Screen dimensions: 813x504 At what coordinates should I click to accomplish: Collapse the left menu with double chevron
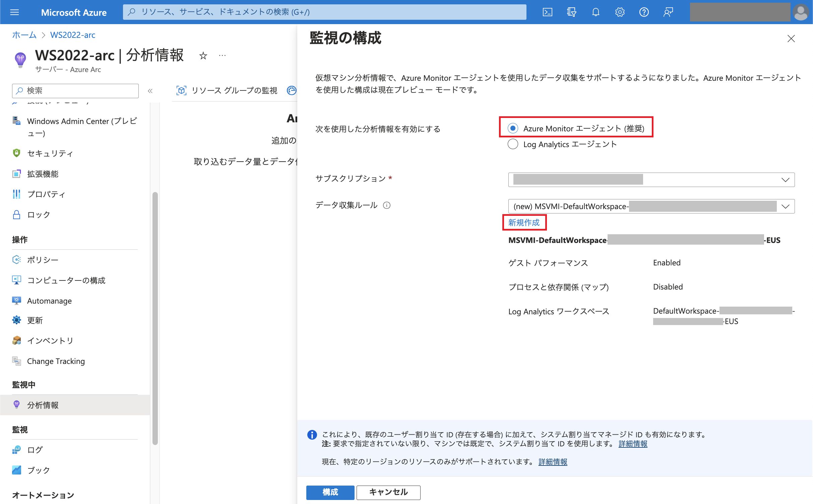[150, 91]
